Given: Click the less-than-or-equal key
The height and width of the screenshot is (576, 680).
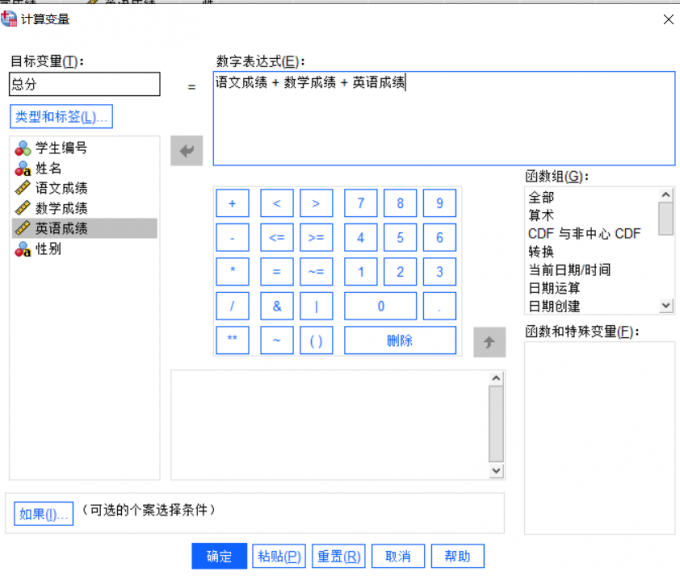Looking at the screenshot, I should 277,237.
